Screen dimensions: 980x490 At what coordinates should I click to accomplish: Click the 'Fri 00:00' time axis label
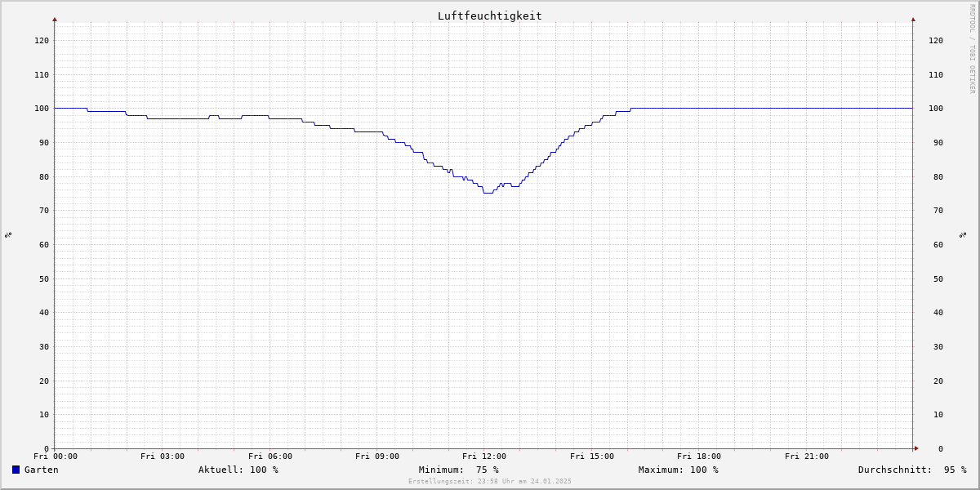coord(56,457)
